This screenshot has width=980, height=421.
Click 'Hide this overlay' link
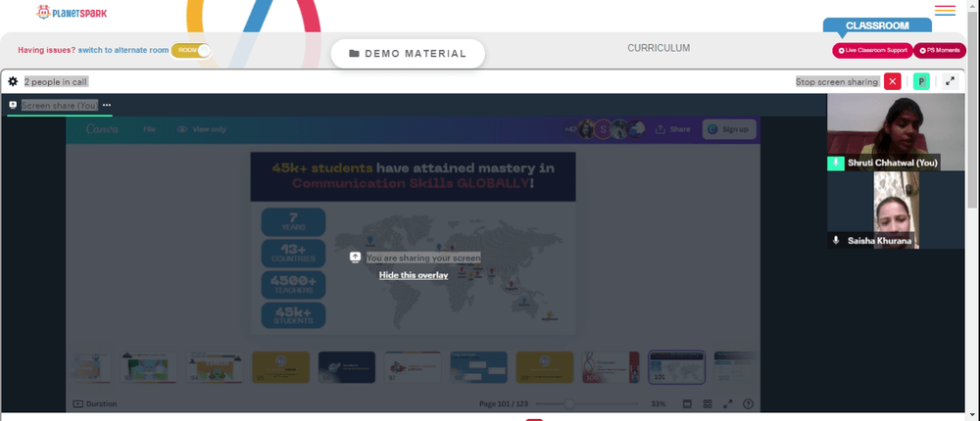[x=414, y=275]
